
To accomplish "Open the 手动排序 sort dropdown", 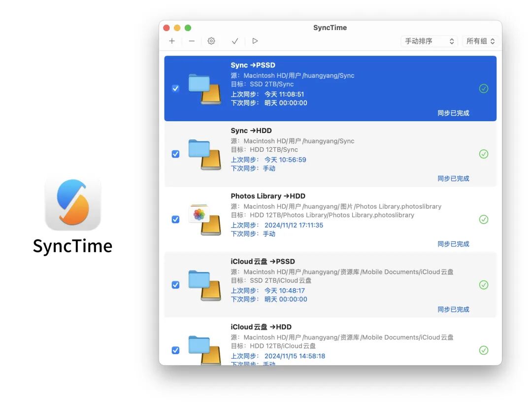I will 429,41.
